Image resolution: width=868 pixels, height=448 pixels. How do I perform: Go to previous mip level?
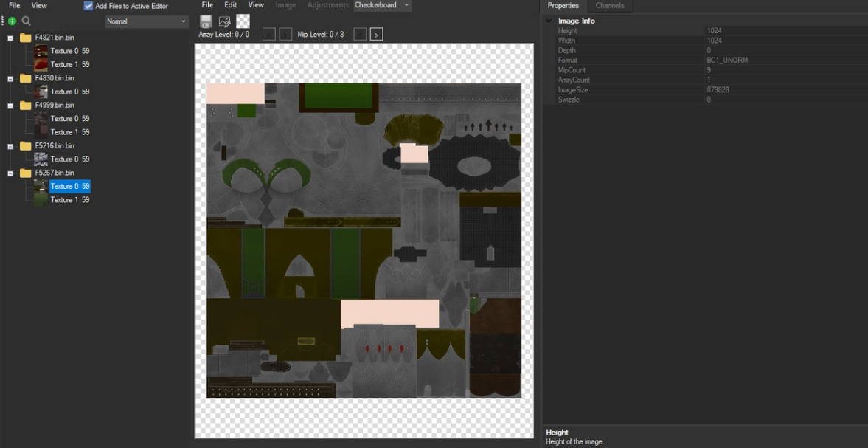(360, 35)
